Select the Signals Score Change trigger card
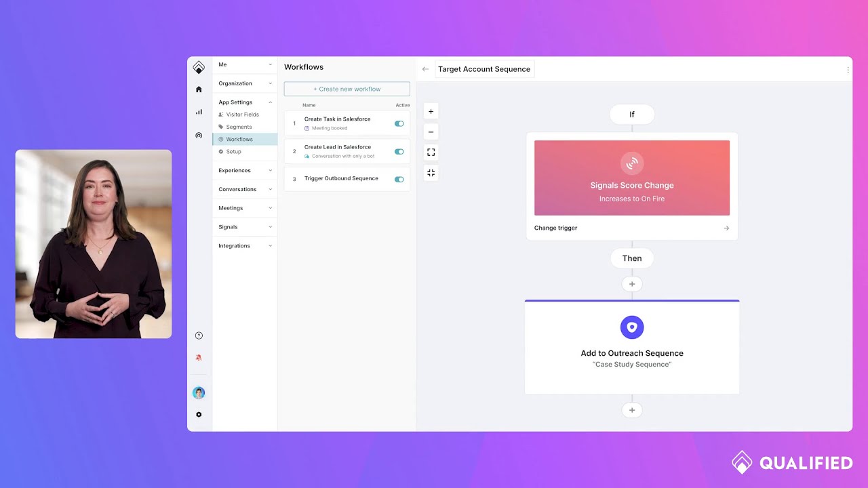868x488 pixels. 632,178
